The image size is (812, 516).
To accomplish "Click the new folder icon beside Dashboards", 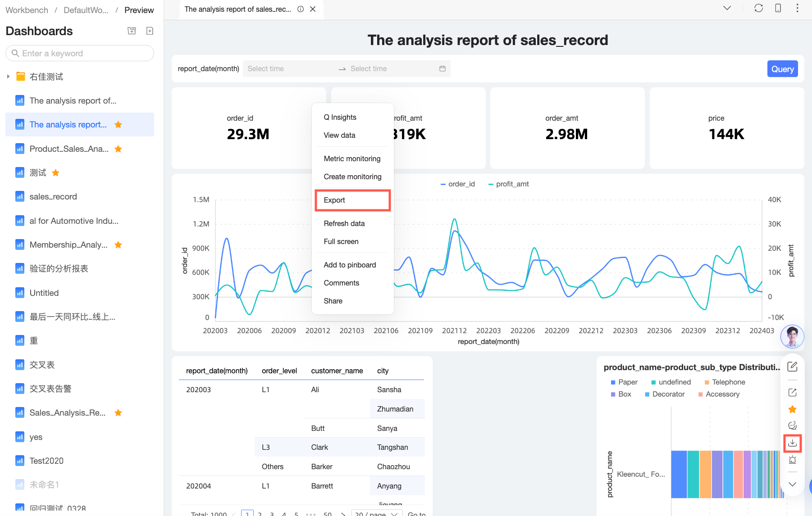I will click(x=132, y=31).
